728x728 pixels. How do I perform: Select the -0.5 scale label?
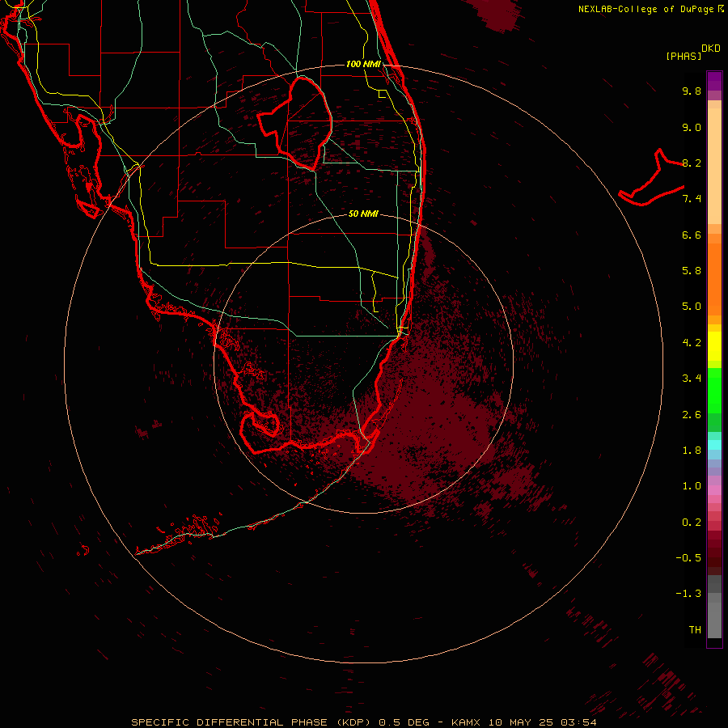point(688,558)
